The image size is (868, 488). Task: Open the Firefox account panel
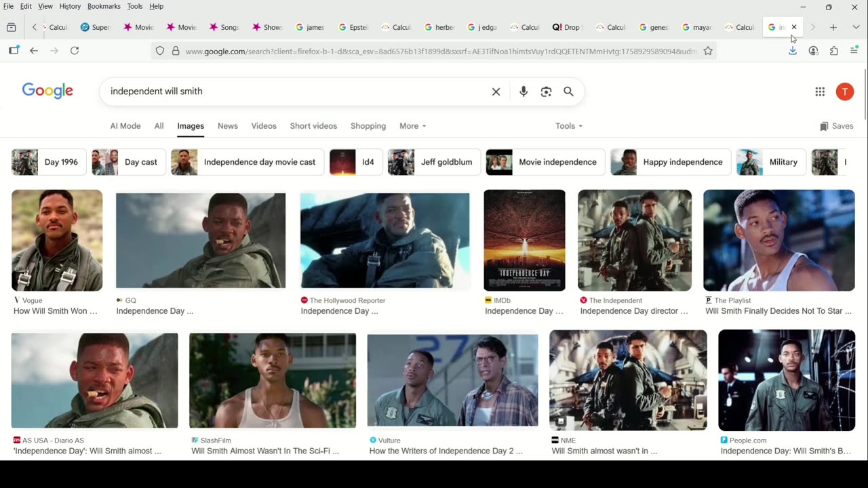(x=813, y=51)
